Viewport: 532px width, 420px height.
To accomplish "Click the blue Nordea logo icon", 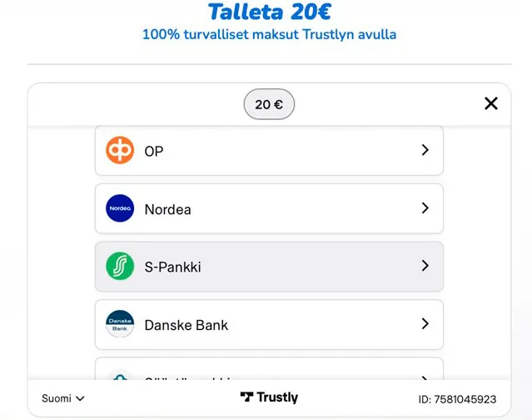I will point(120,208).
